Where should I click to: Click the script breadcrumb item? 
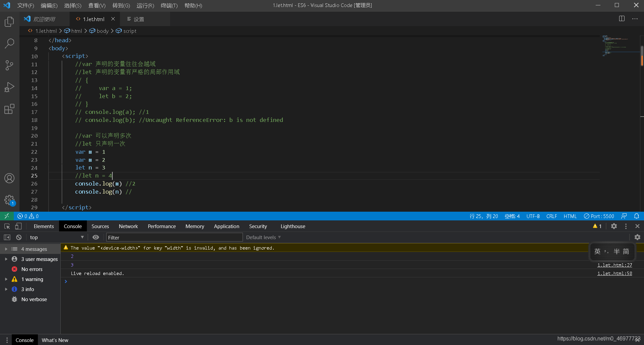pos(126,31)
